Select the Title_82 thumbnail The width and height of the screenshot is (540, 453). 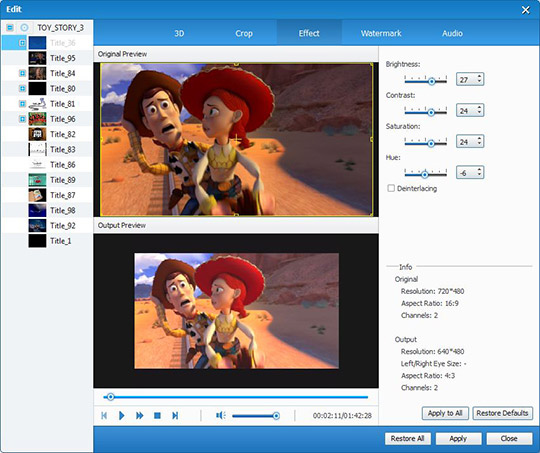(x=37, y=134)
